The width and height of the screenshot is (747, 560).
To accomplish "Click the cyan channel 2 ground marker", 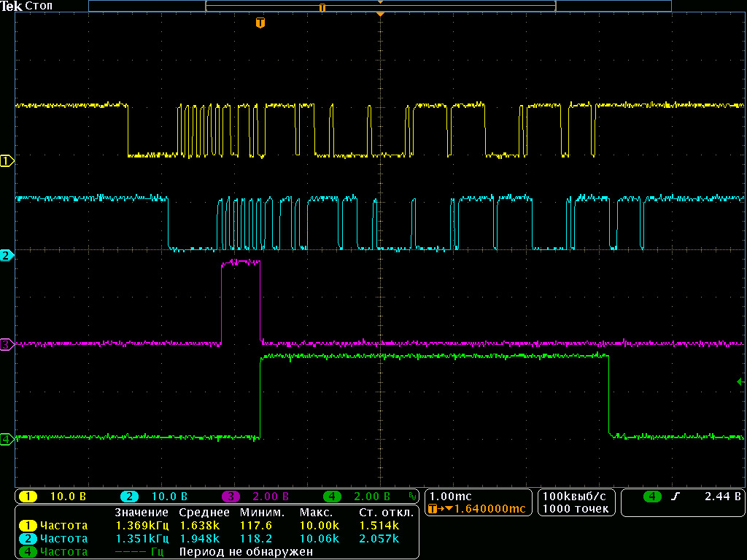I will [x=7, y=256].
